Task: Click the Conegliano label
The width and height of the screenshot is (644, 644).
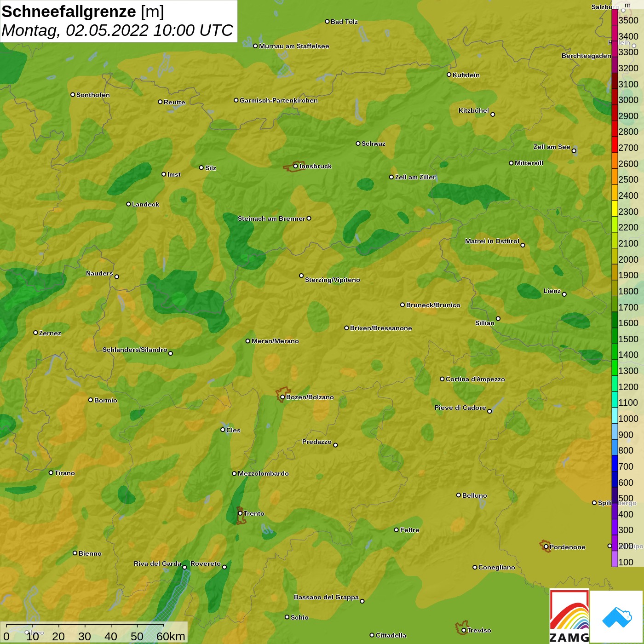Action: point(497,567)
